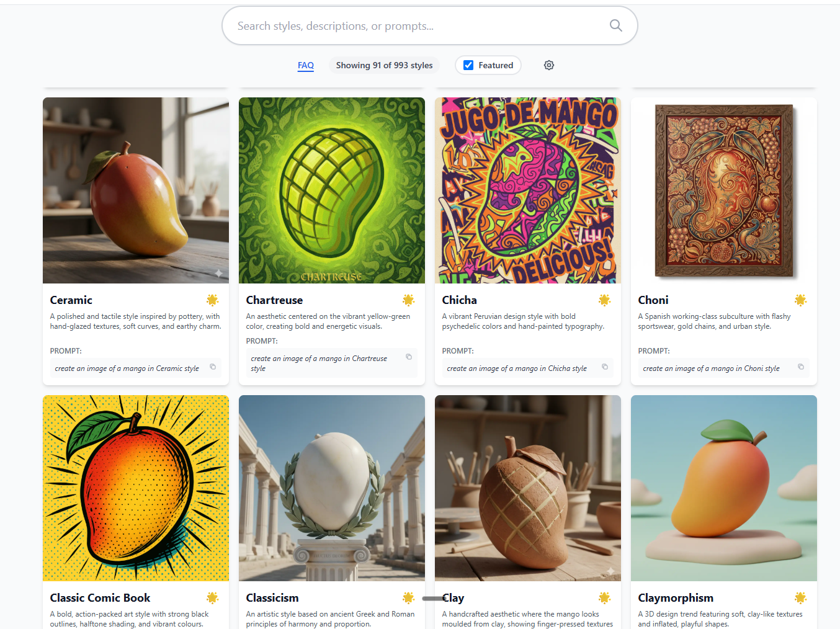Click the star badge next to Claymorphism
This screenshot has width=840, height=629.
[x=800, y=598]
